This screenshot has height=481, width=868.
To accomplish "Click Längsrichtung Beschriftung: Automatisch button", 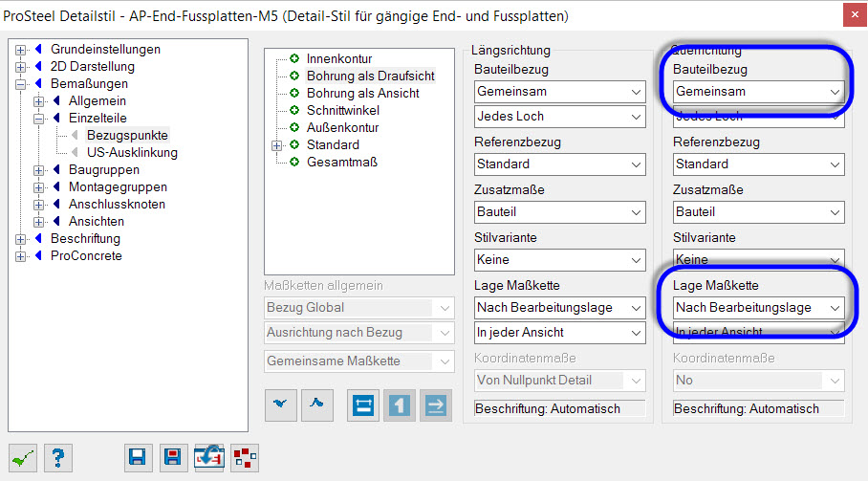I will (x=559, y=408).
